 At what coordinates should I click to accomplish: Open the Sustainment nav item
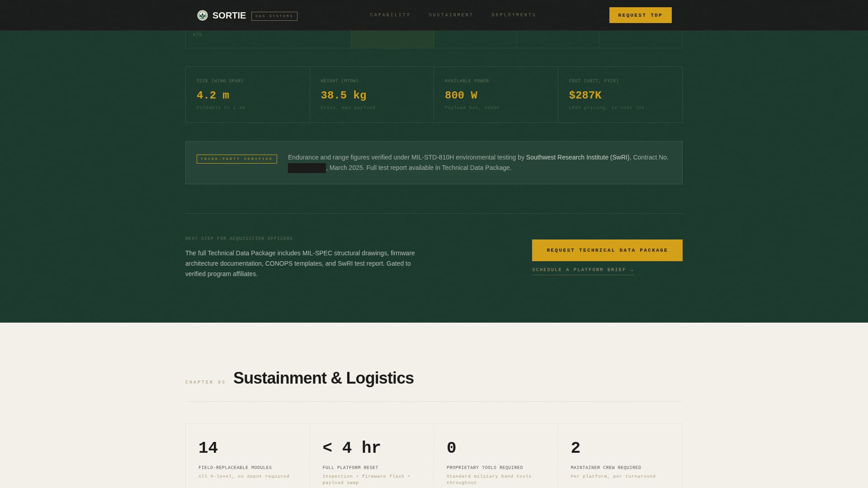pyautogui.click(x=451, y=15)
